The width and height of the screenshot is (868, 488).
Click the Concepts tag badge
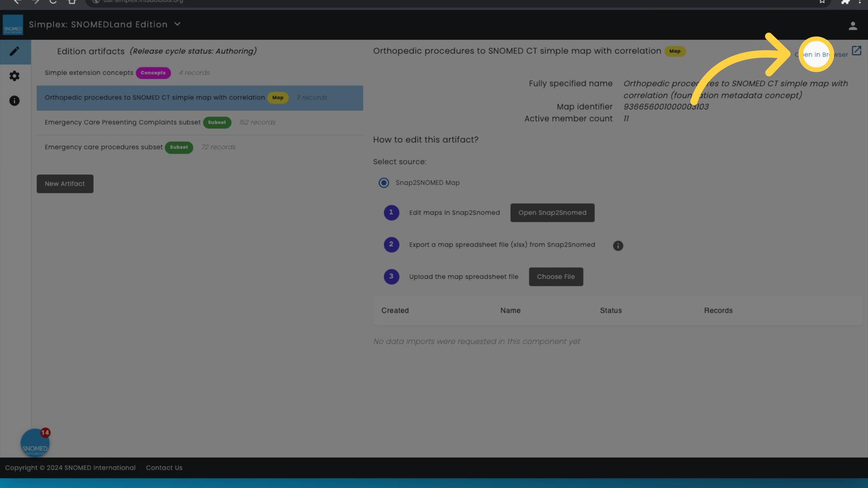[153, 73]
